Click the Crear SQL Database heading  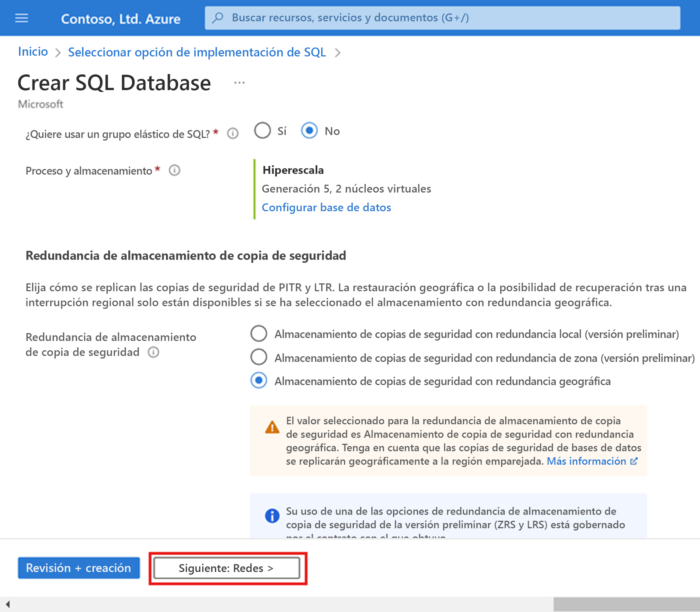coord(114,83)
